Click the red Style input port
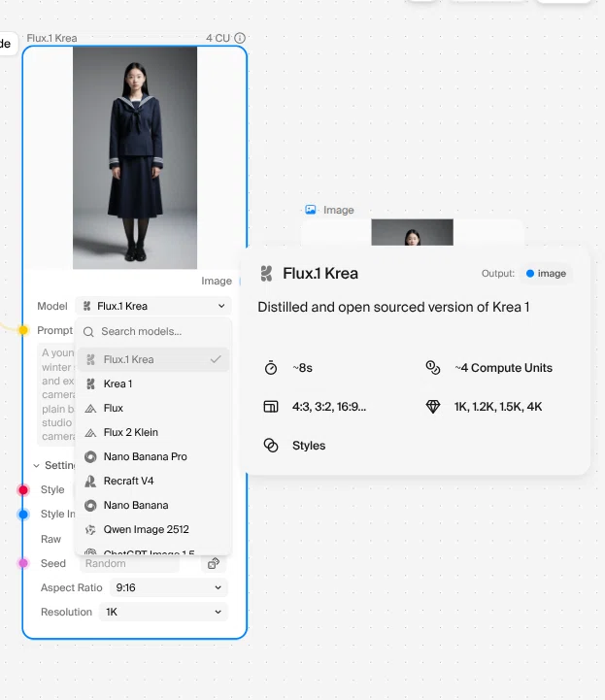Screen dimensions: 605x700 [x=23, y=490]
